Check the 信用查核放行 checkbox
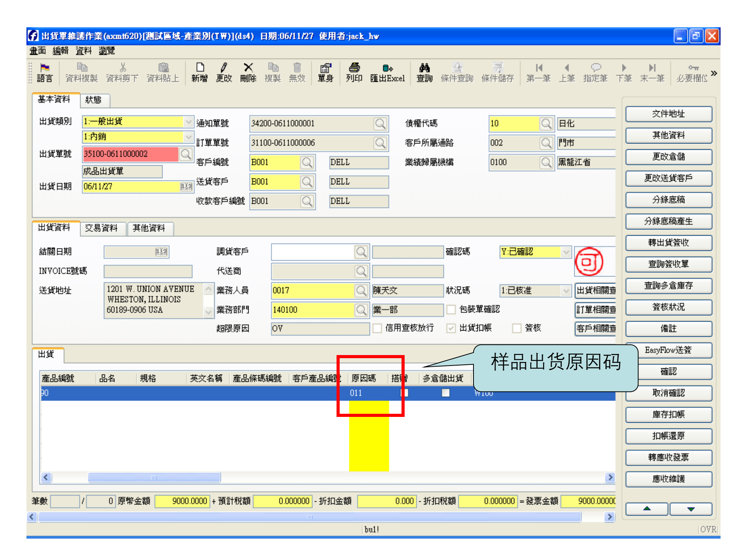This screenshot has width=747, height=560. click(x=377, y=328)
